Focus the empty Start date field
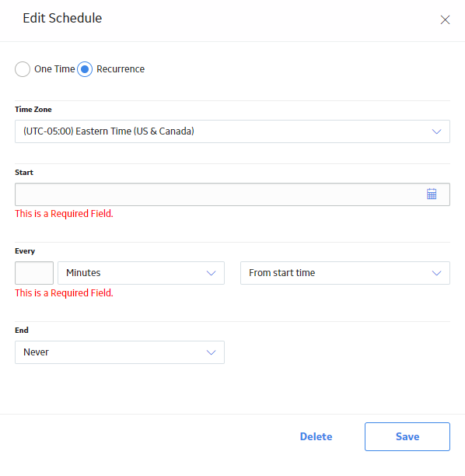The width and height of the screenshot is (465, 476). pos(232,194)
